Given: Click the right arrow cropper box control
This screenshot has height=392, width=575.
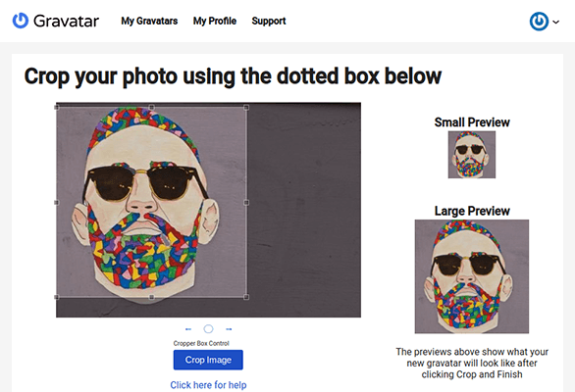Looking at the screenshot, I should point(229,329).
